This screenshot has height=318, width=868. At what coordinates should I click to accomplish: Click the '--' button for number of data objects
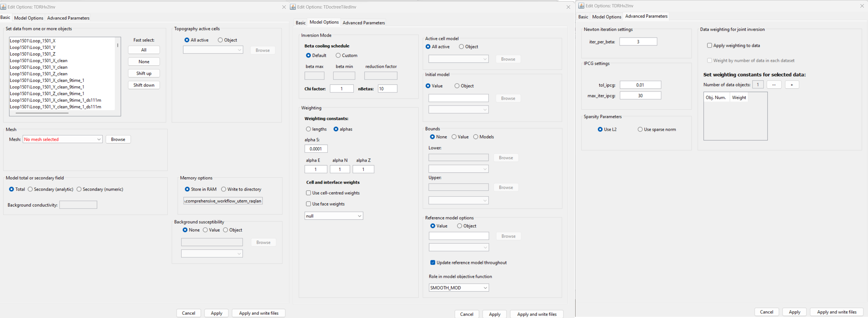774,85
